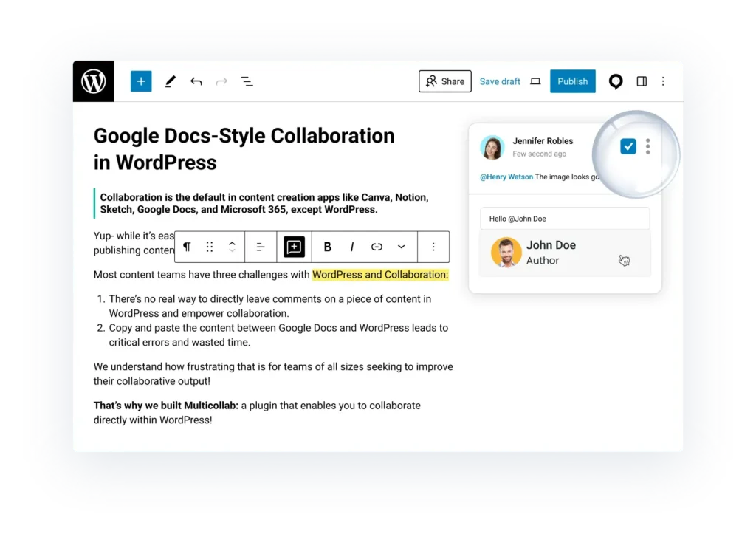
Task: Click the block drag handle dots
Action: click(x=209, y=247)
